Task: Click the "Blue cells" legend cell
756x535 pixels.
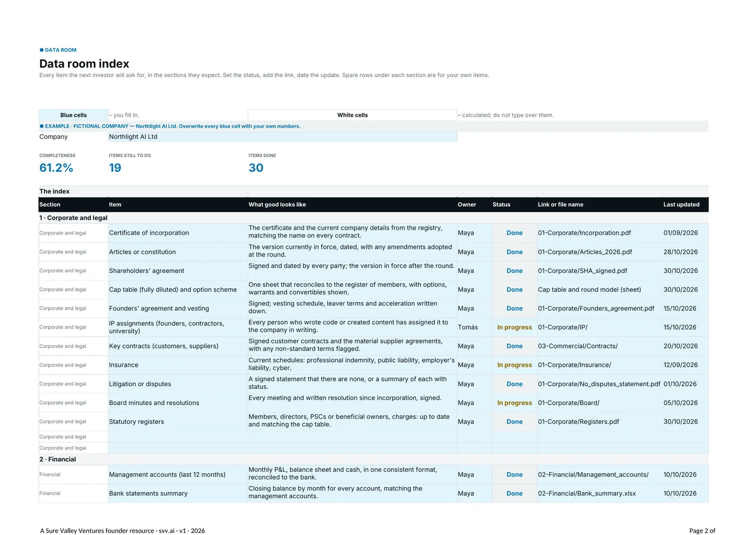Action: click(73, 115)
